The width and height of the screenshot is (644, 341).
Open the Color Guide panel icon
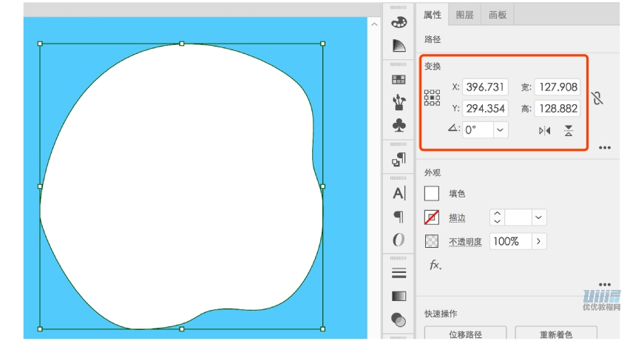(x=399, y=45)
